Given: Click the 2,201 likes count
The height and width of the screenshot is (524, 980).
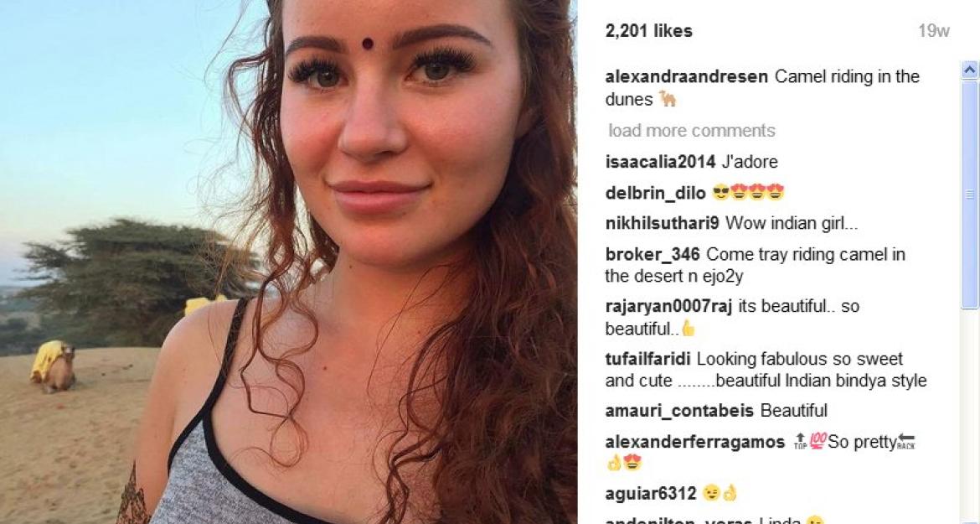Looking at the screenshot, I should tap(649, 31).
